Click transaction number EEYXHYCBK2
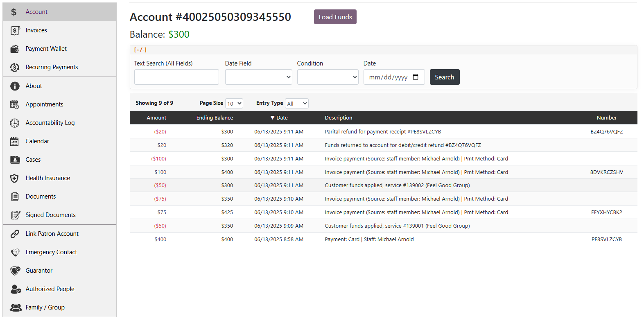 [x=607, y=212]
